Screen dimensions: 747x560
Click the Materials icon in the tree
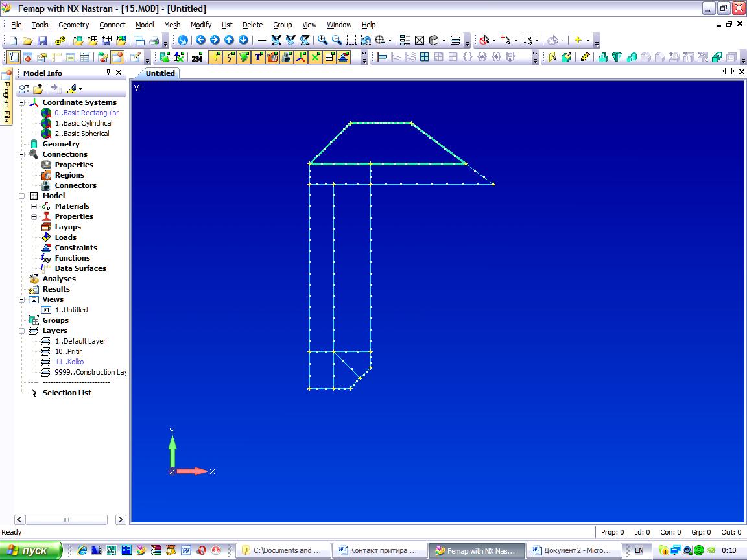pos(46,206)
